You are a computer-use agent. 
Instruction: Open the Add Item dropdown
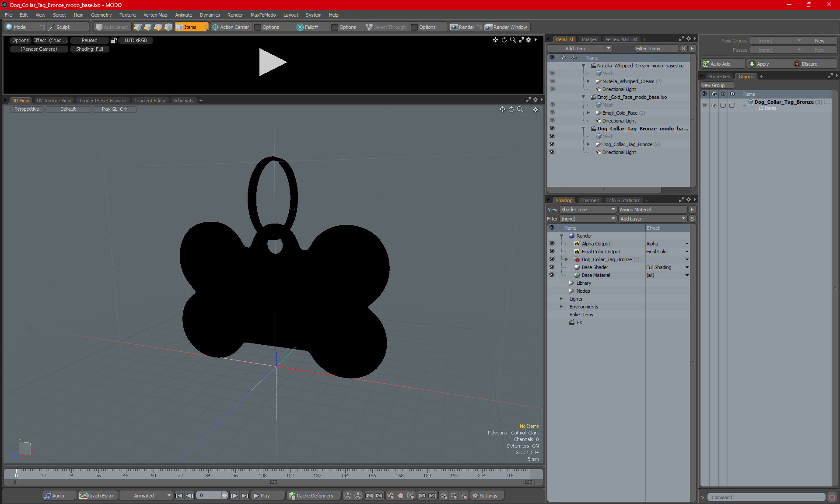(x=580, y=49)
